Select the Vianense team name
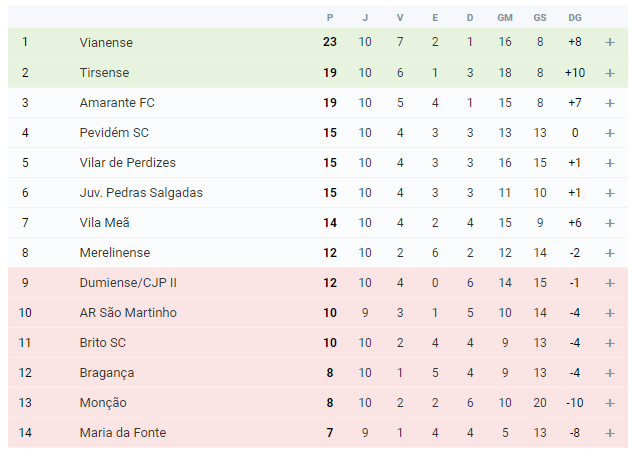633x455 pixels. tap(106, 42)
